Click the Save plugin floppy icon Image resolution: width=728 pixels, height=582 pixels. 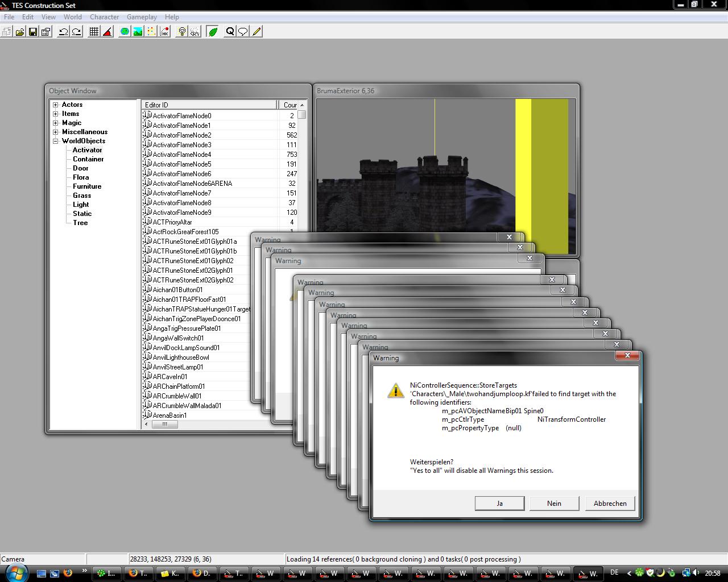tap(33, 32)
